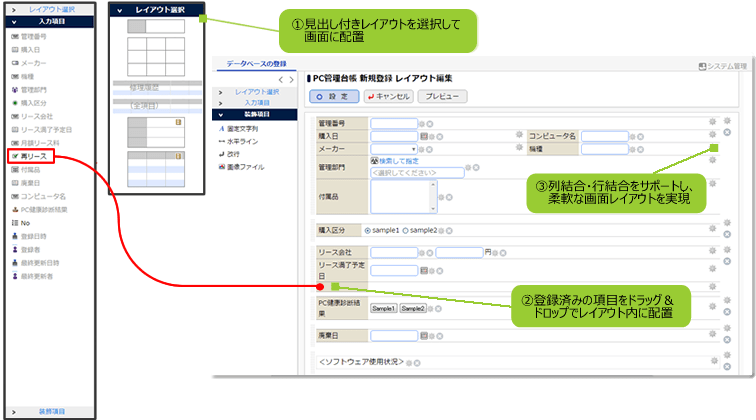The width and height of the screenshot is (756, 420).
Task: Click the calendar icon beside 購入日 field
Action: click(424, 136)
